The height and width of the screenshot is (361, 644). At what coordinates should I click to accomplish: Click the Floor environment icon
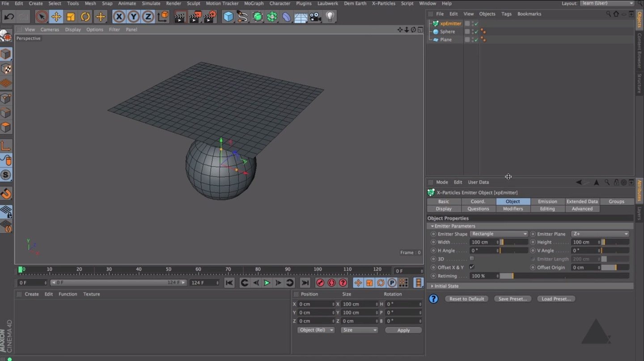(x=301, y=17)
